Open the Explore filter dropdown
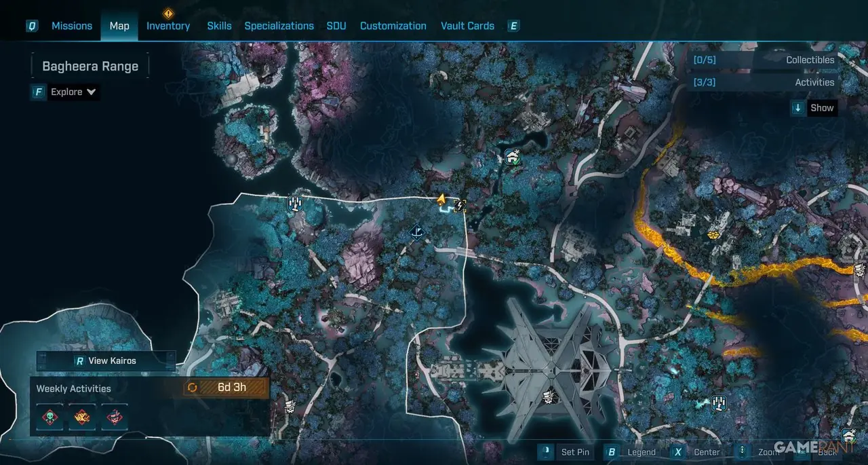Viewport: 868px width, 465px height. point(65,92)
